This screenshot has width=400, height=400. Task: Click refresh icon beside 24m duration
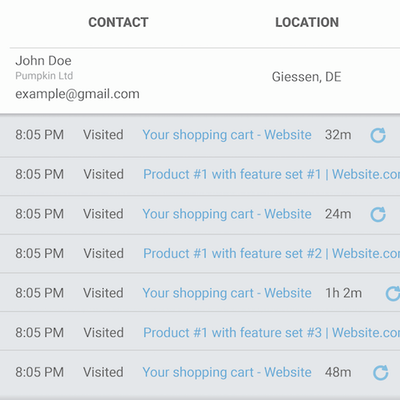pos(378,214)
